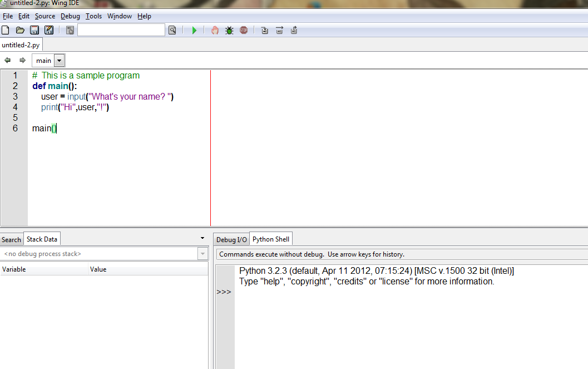Switch to the Stack Data tab
The height and width of the screenshot is (369, 588).
(x=42, y=239)
